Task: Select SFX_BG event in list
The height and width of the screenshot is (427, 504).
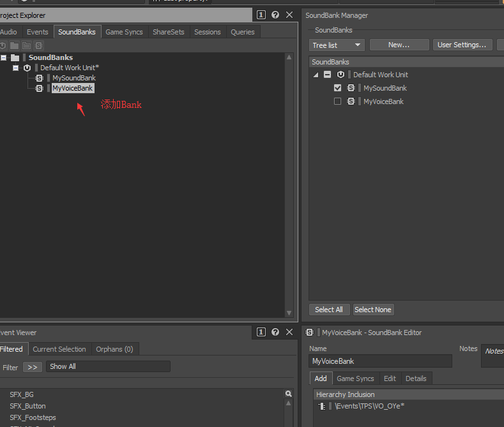Action: click(x=22, y=394)
